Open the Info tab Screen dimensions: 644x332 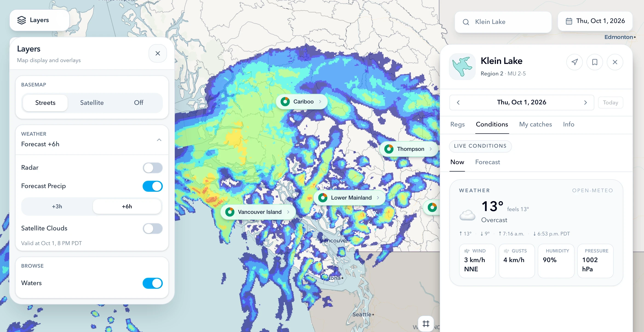(569, 124)
